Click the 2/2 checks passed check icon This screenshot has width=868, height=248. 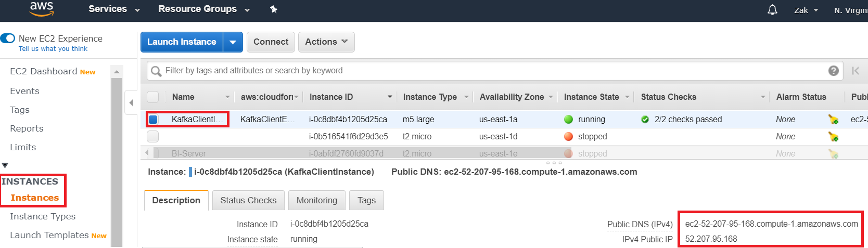point(645,120)
